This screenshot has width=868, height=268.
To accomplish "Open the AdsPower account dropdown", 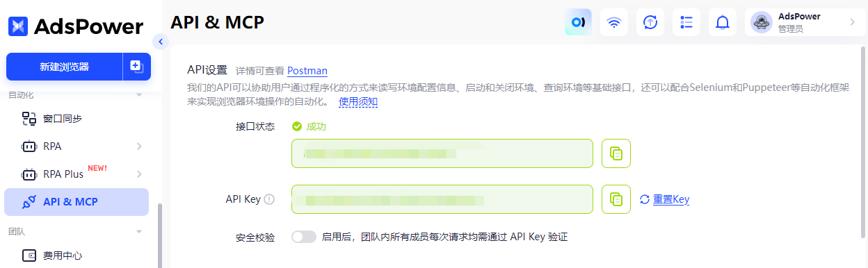I will coord(805,22).
